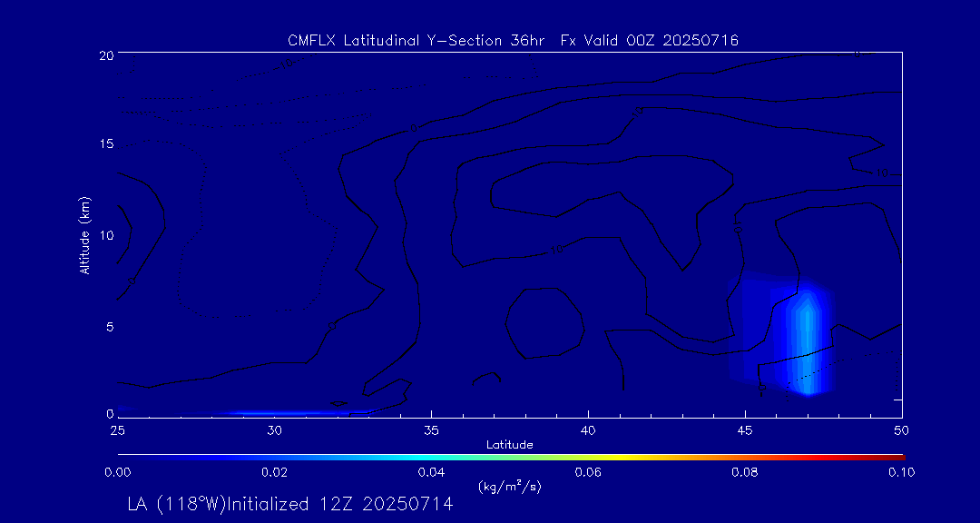Click the 20 tick label on altitude axis
Viewport: 980px width, 523px height.
[105, 54]
